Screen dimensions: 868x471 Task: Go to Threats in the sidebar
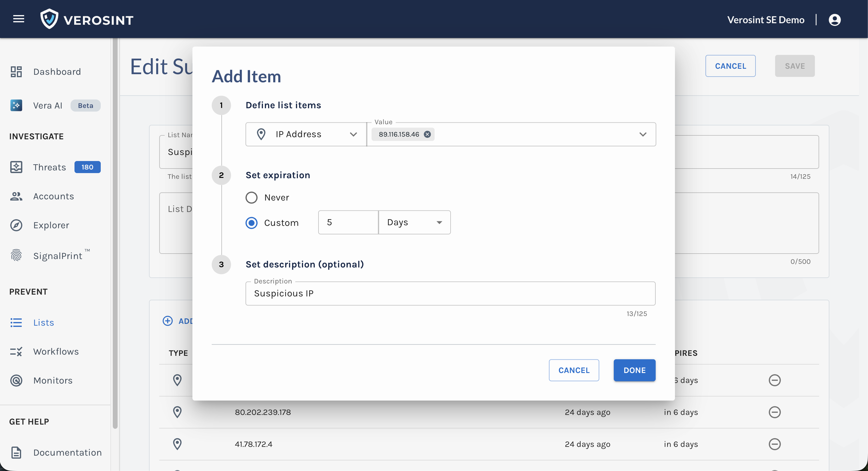point(49,167)
